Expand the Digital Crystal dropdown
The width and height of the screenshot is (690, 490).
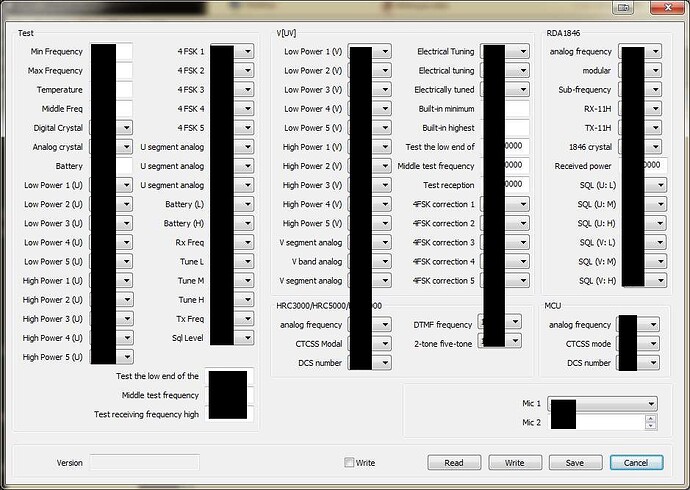click(x=125, y=128)
